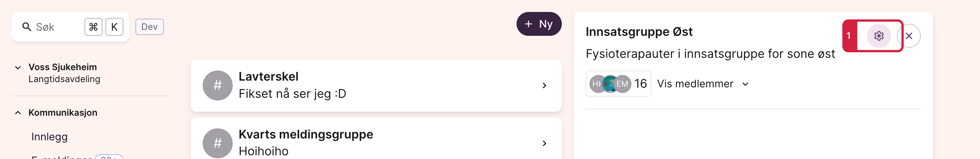Screen dimensions: 980x159
Task: Click the Dev badge
Action: [150, 27]
